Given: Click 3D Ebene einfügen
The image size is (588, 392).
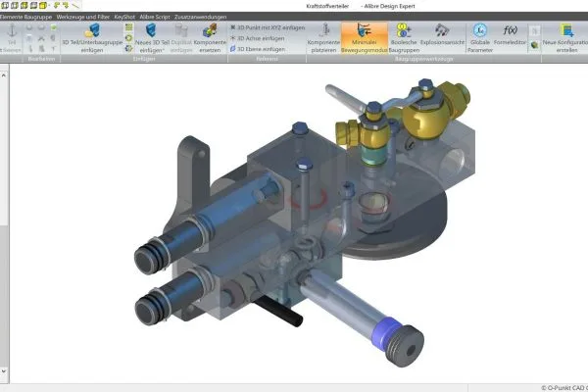Looking at the screenshot, I should coord(257,49).
